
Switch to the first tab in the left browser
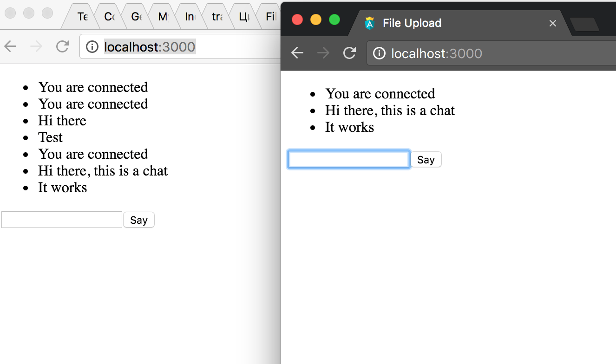click(82, 16)
